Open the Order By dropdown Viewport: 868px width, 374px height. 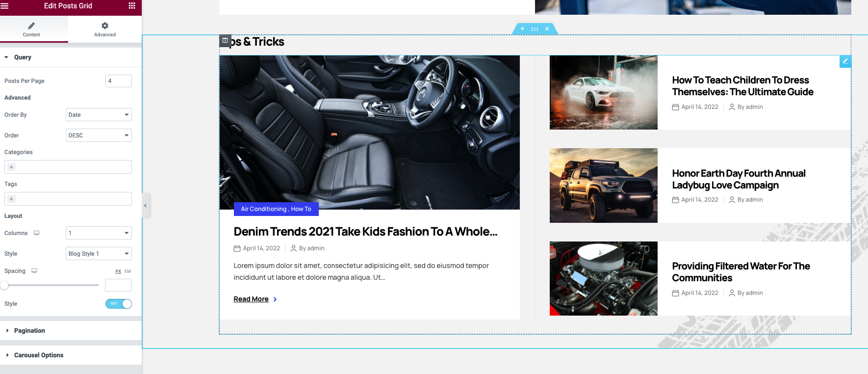pos(99,115)
